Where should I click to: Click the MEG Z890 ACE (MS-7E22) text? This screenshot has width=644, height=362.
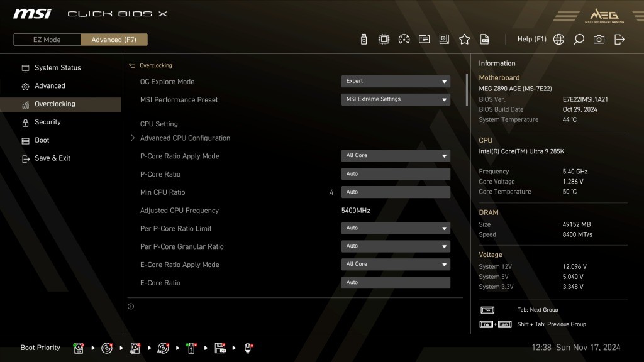click(516, 89)
